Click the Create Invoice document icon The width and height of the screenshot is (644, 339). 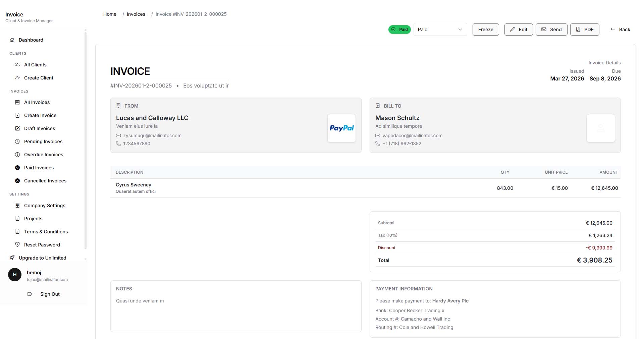pos(17,115)
